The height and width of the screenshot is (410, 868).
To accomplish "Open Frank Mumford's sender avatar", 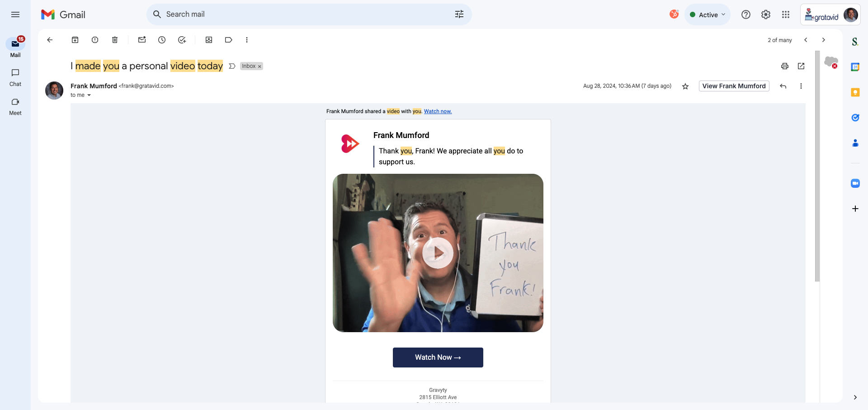I will click(54, 91).
